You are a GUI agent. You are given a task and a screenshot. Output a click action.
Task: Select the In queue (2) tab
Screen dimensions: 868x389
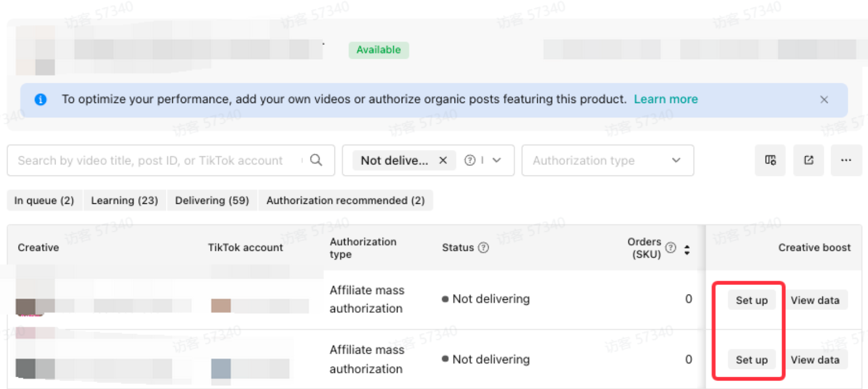(x=44, y=201)
